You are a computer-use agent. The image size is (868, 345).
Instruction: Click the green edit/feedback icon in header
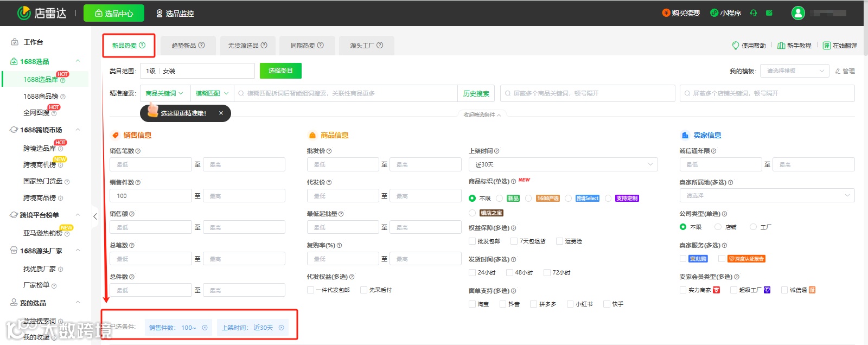coord(769,13)
